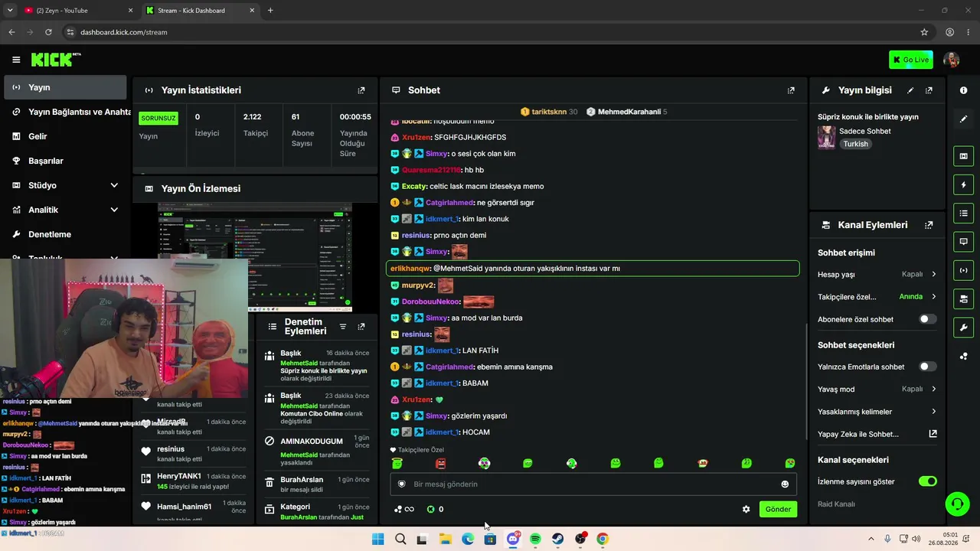Select Yayın in the left sidebar

pos(66,87)
